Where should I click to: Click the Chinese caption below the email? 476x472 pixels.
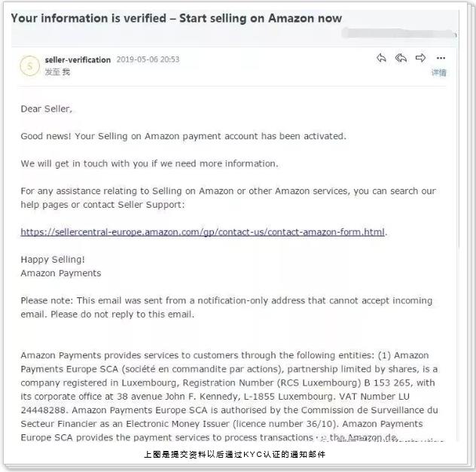tap(234, 455)
